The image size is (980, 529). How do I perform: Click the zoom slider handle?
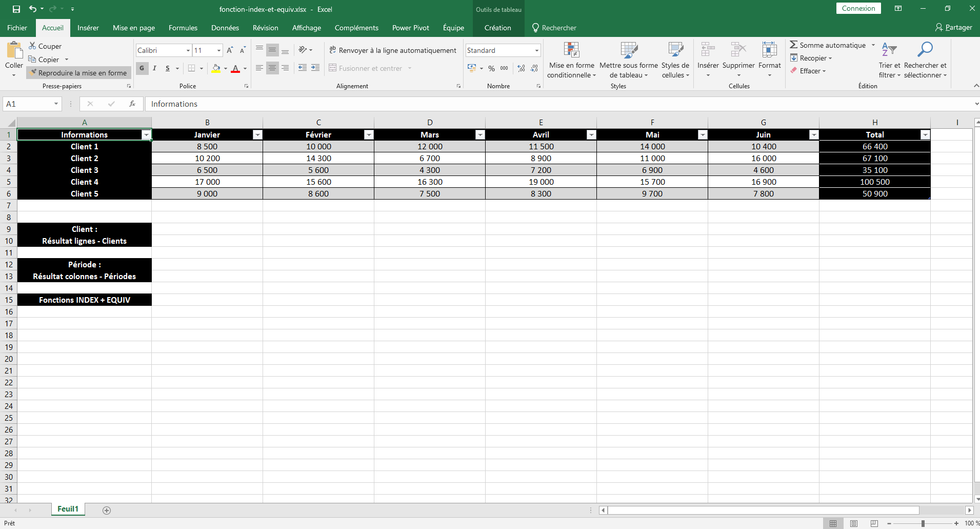click(923, 523)
